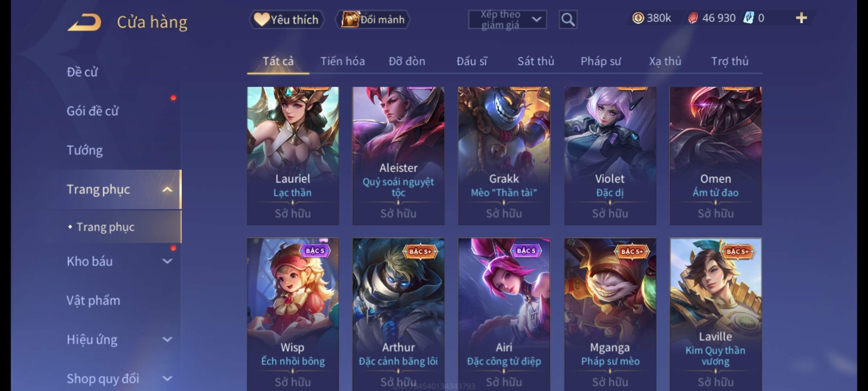
Task: Switch to the Sát thủ tab
Action: click(x=536, y=61)
